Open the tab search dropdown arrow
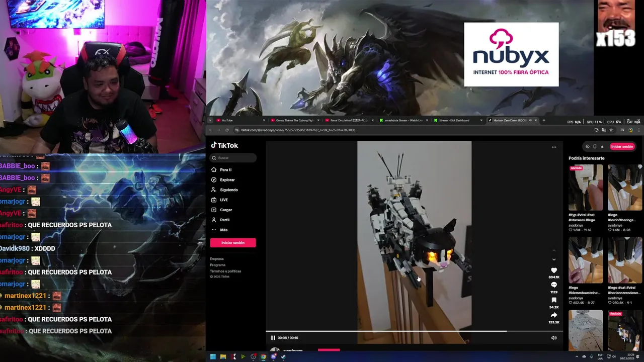The image size is (644, 362). pos(210,120)
